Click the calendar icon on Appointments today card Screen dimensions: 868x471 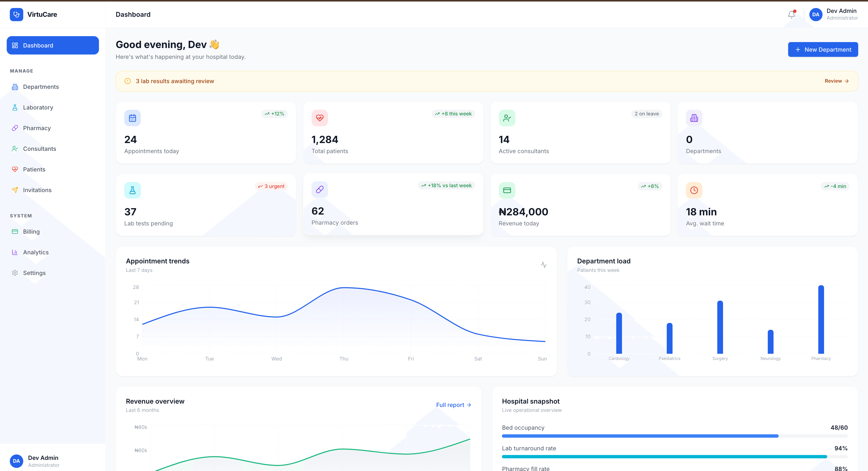pyautogui.click(x=133, y=118)
